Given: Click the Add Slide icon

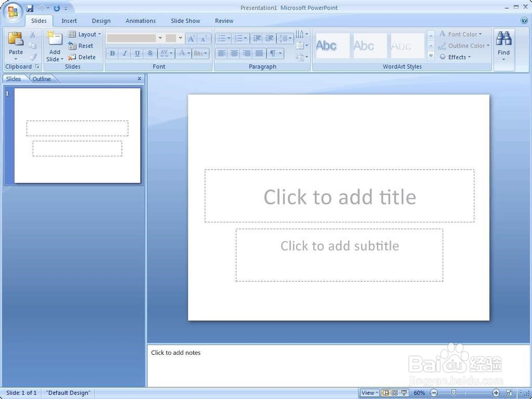Looking at the screenshot, I should [55, 38].
